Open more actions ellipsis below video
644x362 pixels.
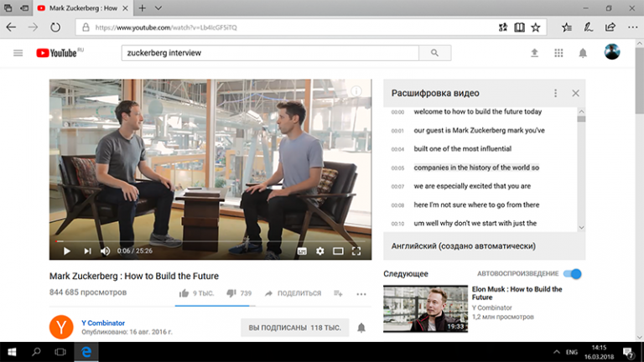(361, 293)
